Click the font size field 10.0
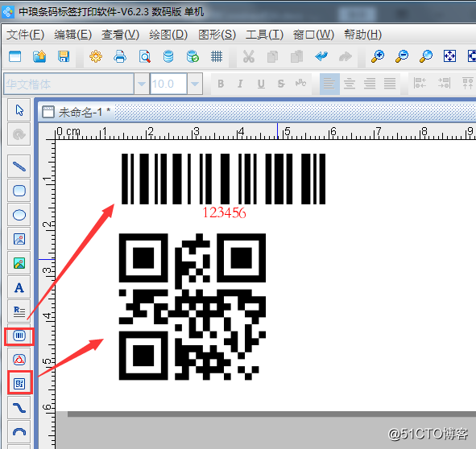Viewport: 476px width, 449px height. 168,84
